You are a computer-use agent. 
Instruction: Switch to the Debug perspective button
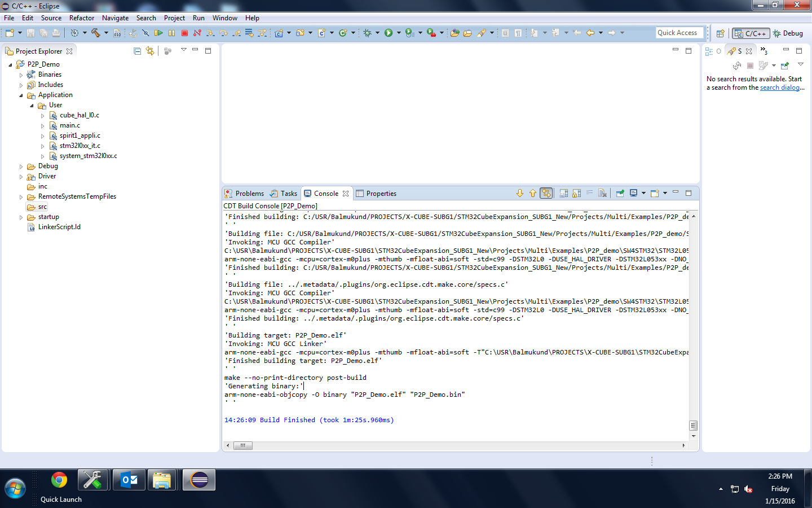[788, 34]
